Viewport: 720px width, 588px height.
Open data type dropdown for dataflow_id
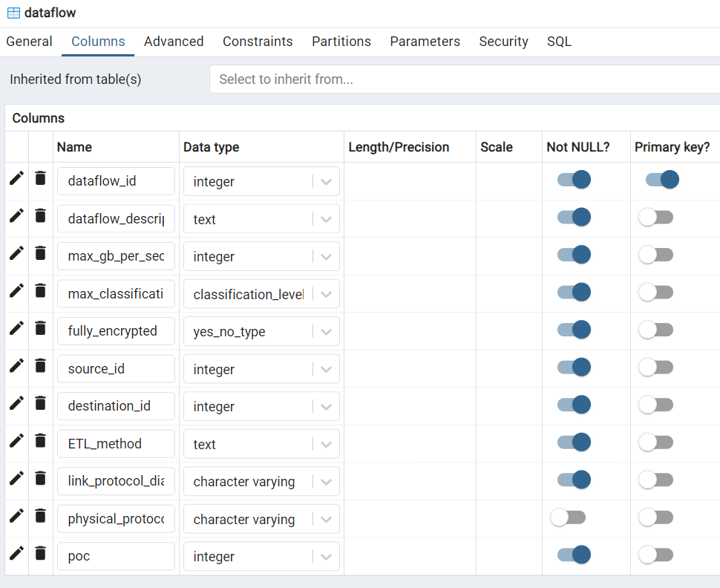326,182
